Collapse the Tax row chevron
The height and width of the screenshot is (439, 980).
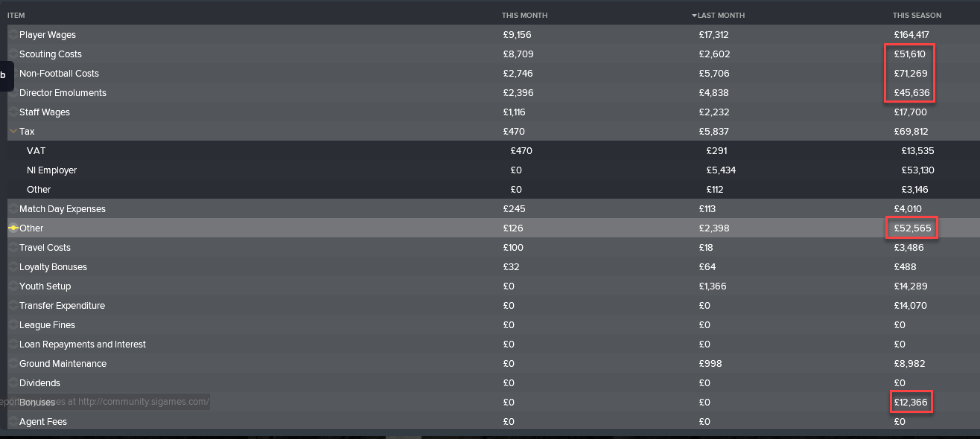point(13,132)
